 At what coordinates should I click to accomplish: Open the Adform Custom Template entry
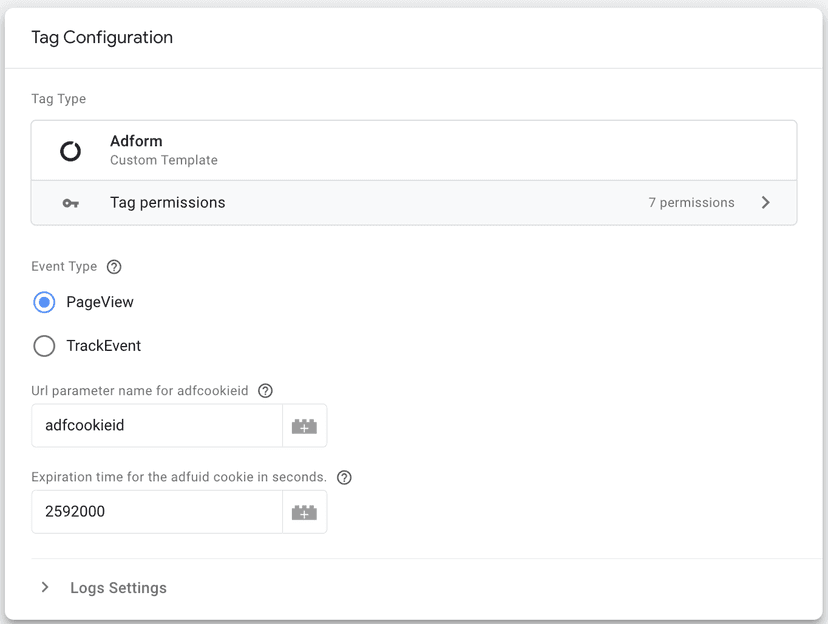point(413,150)
